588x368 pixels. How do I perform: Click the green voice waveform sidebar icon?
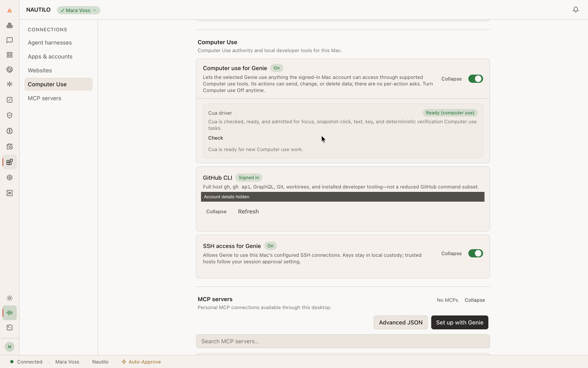(x=10, y=313)
